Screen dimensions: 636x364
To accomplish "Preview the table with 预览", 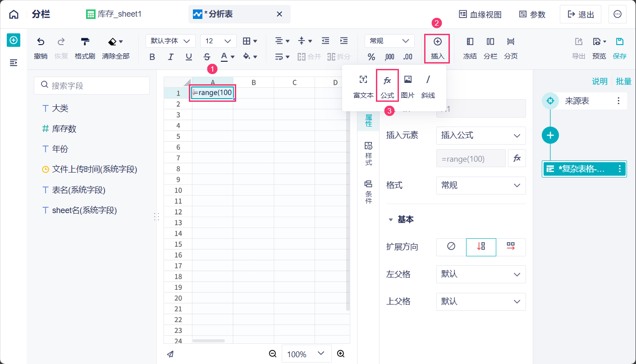I will click(599, 49).
